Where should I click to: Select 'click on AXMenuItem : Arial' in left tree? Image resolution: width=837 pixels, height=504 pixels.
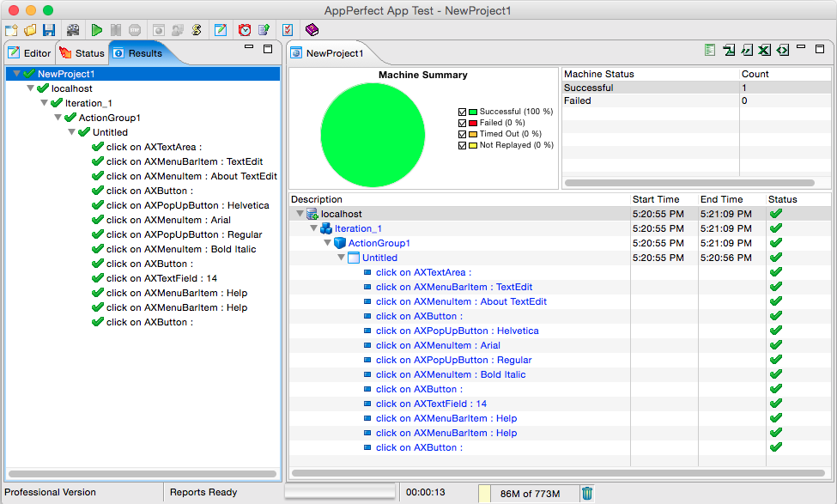(x=168, y=220)
